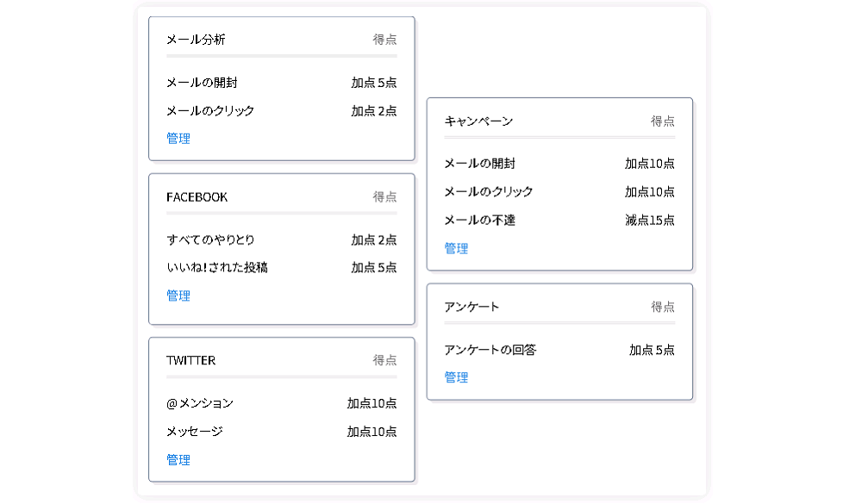Select the アンケート card heading

(472, 307)
